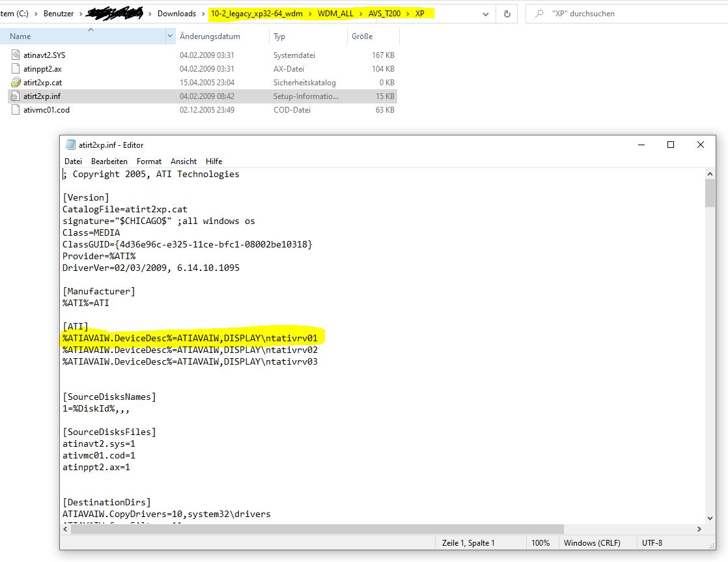Click Editor vertical scrollbar thumb

(x=709, y=193)
